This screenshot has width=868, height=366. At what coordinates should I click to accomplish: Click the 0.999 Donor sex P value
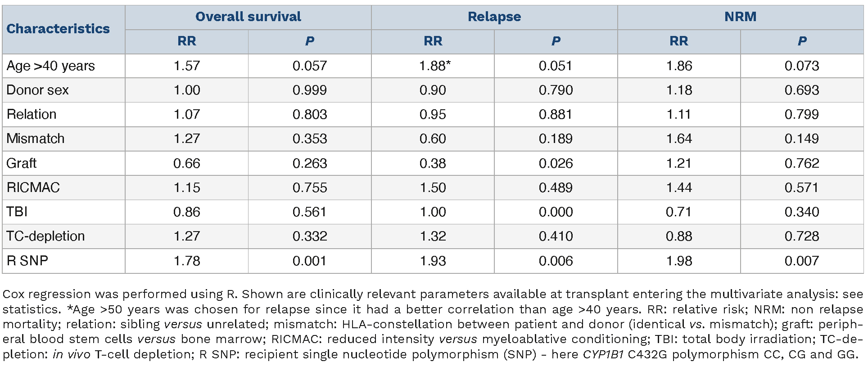[309, 90]
